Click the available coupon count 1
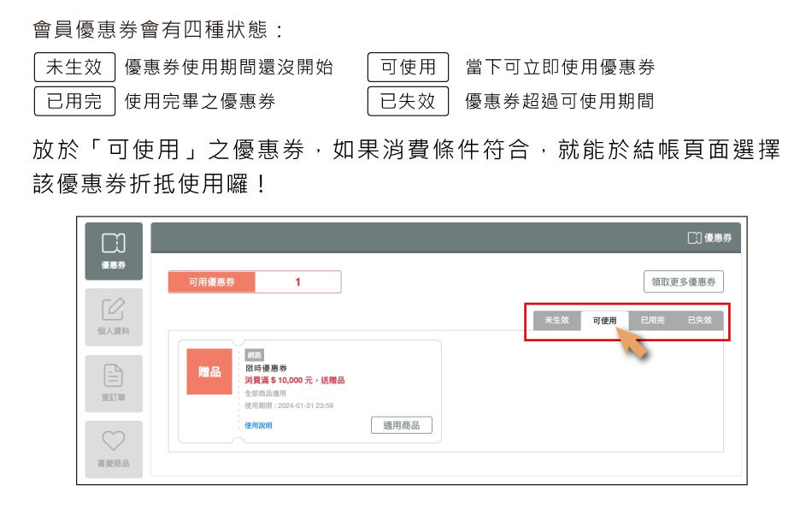The image size is (812, 509). 297,282
